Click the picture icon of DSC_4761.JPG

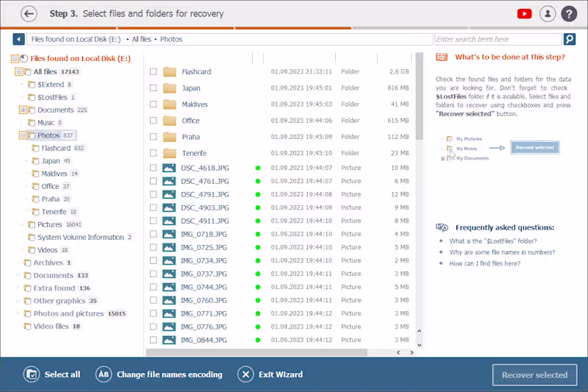(x=169, y=181)
